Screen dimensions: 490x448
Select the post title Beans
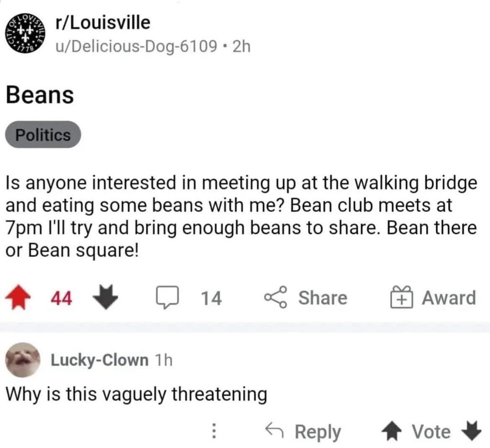pyautogui.click(x=40, y=95)
